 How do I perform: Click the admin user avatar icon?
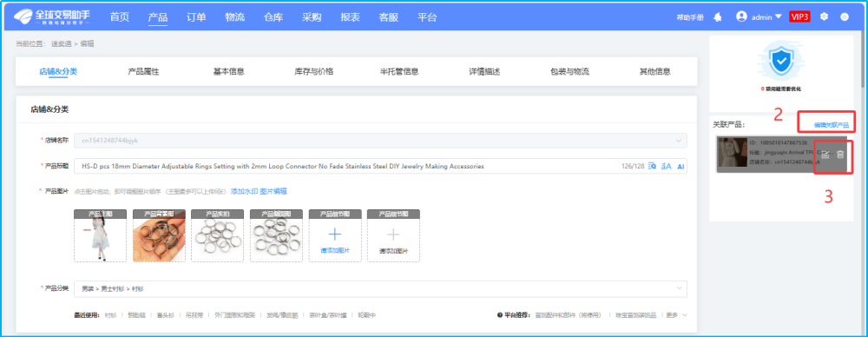click(741, 17)
